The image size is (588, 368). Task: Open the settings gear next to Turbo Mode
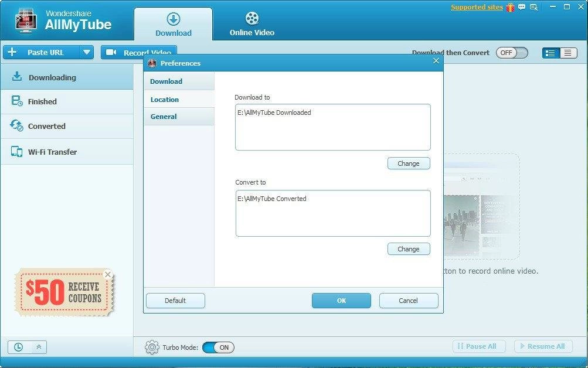(x=152, y=347)
